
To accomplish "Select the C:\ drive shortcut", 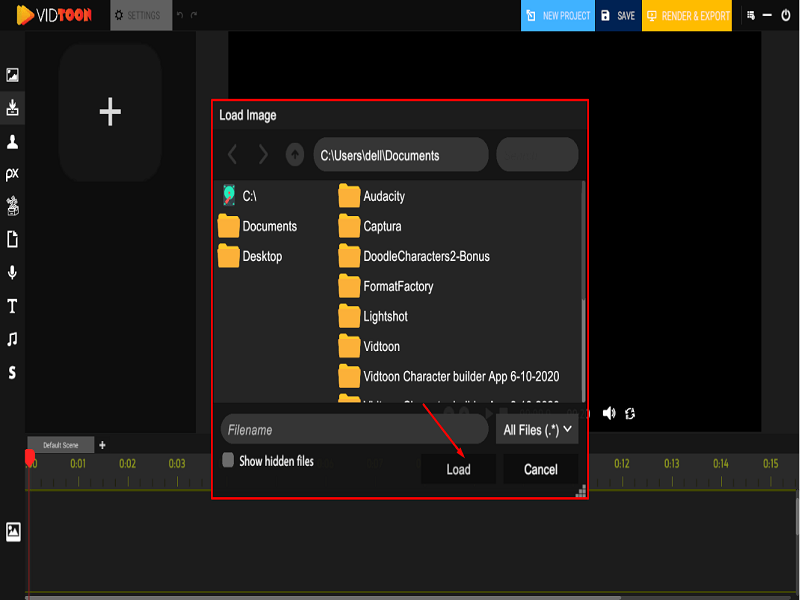I will (240, 196).
